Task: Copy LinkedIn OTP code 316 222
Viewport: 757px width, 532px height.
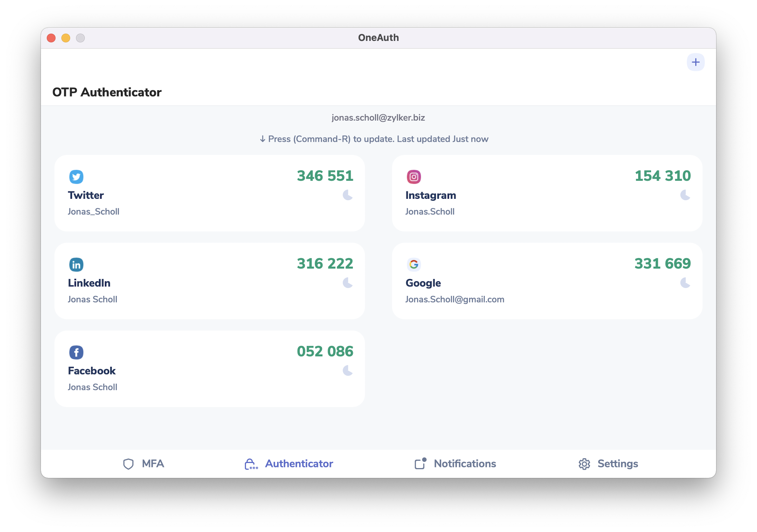Action: [325, 263]
